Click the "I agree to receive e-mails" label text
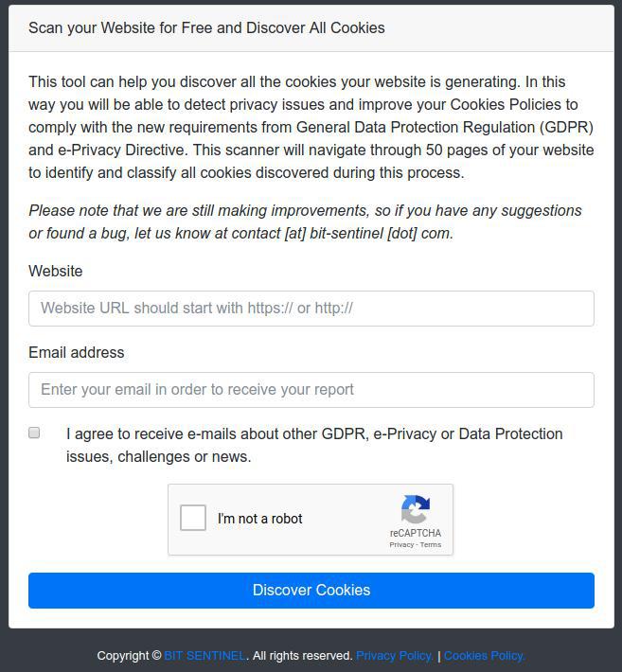This screenshot has width=622, height=672. point(314,445)
